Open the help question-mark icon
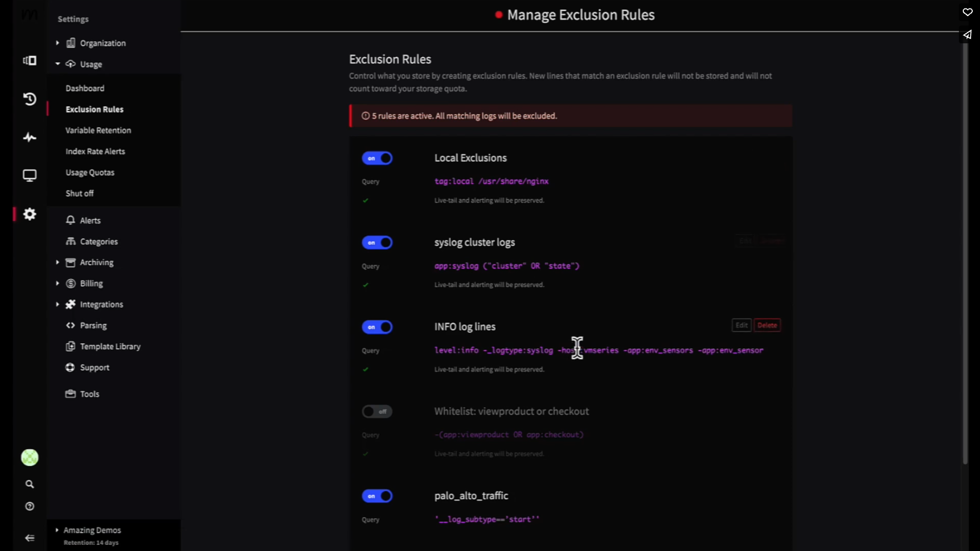 point(29,506)
